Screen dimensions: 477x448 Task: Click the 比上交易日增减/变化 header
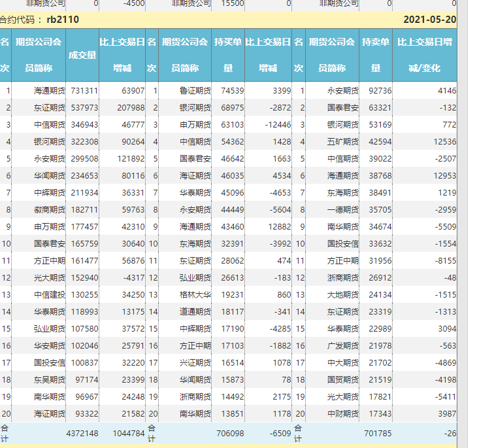tap(424, 55)
